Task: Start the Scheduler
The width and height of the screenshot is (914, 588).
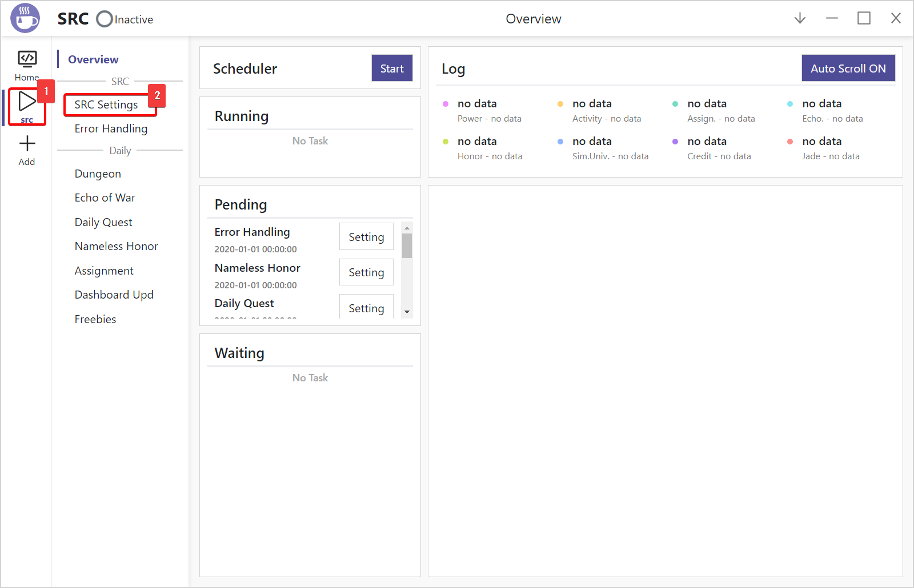Action: (392, 68)
